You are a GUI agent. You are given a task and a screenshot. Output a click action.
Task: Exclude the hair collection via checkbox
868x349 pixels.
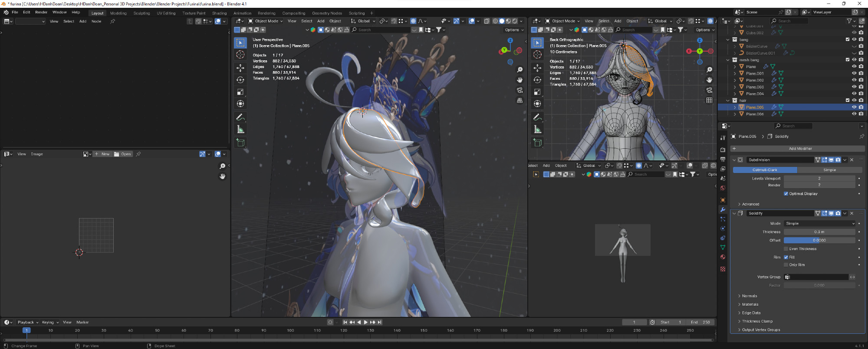[848, 100]
